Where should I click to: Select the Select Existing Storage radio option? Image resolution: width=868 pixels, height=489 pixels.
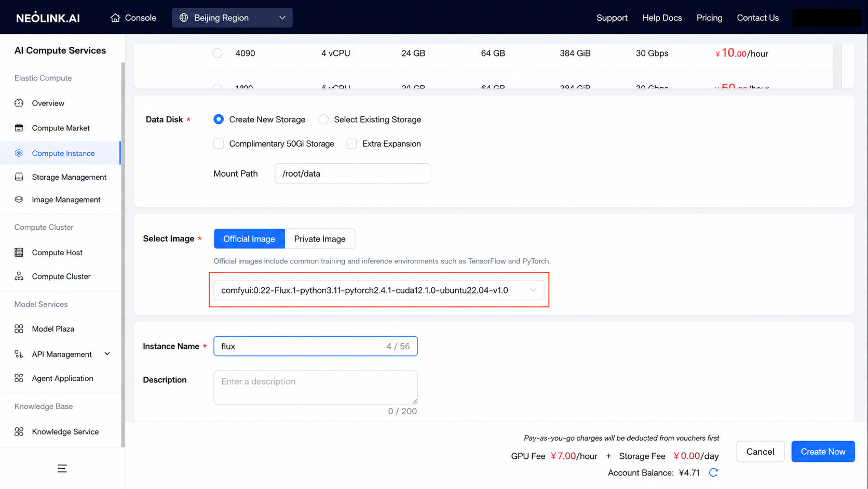coord(323,120)
